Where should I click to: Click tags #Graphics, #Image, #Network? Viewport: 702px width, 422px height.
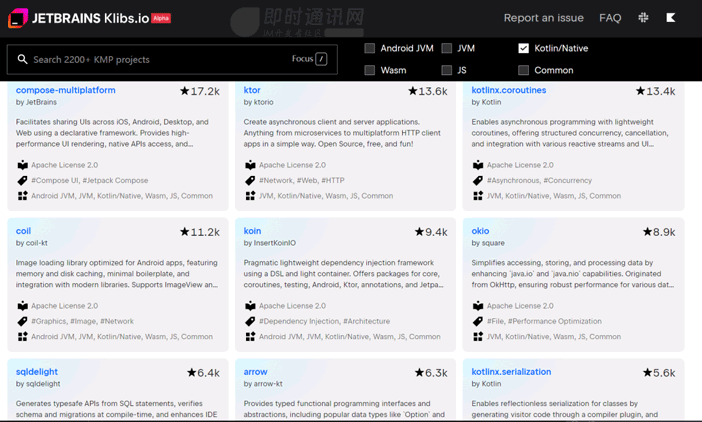(x=82, y=321)
